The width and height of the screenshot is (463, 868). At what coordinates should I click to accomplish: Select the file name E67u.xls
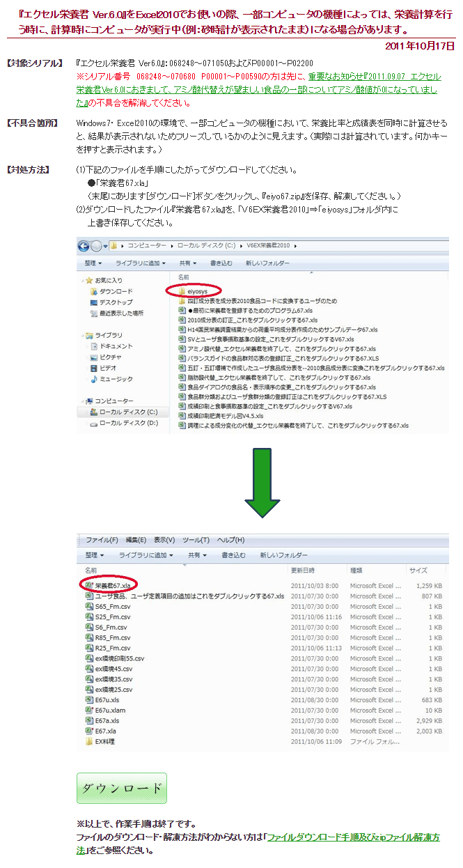(x=107, y=700)
